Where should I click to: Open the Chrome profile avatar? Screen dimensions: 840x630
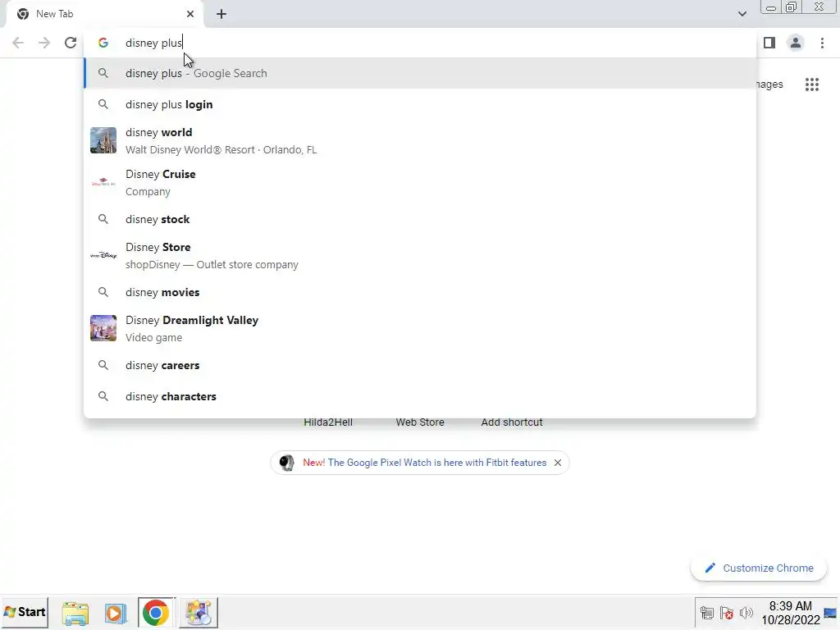click(796, 43)
